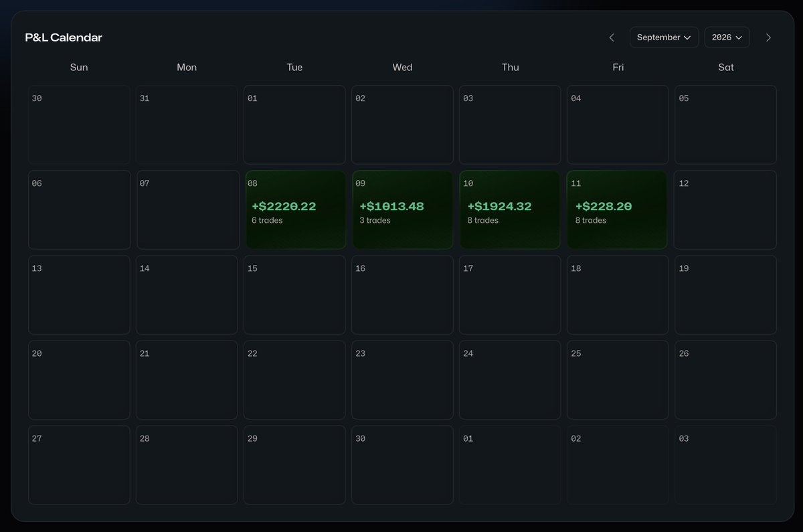Click the Wed column header
Viewport: 803px width, 532px height.
pos(402,67)
